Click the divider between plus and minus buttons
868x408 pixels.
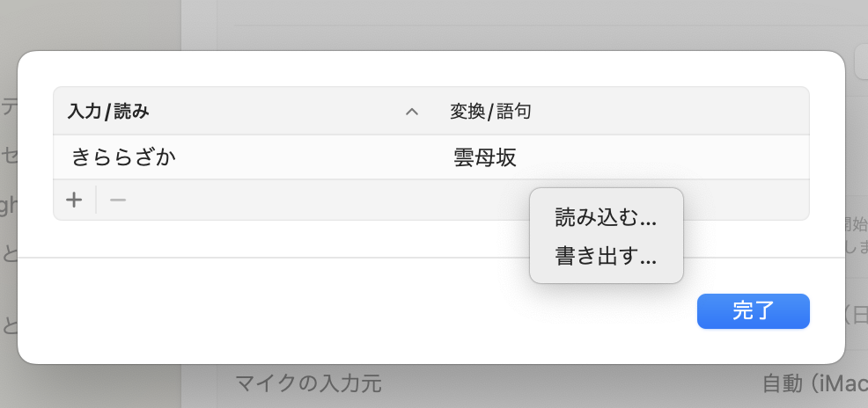[96, 200]
